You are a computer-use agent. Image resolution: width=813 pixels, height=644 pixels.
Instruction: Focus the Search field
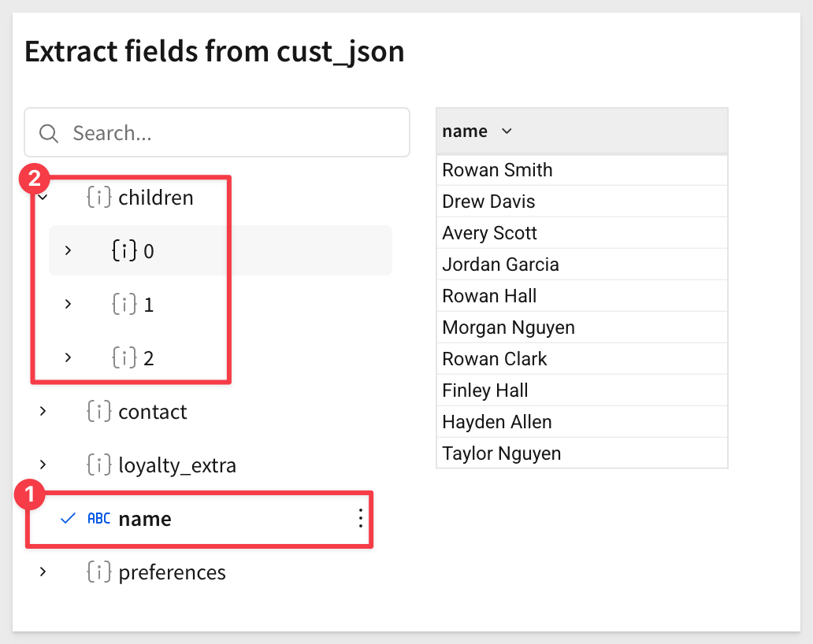pyautogui.click(x=217, y=132)
